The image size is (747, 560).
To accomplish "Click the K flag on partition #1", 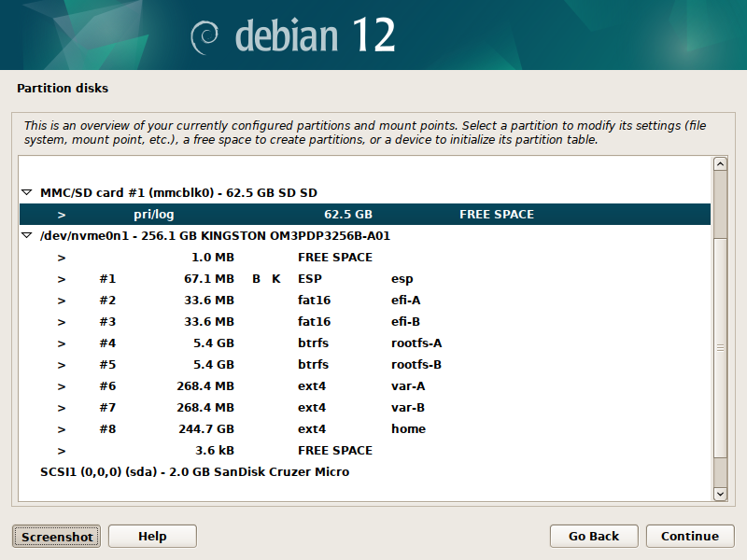I will click(x=276, y=278).
